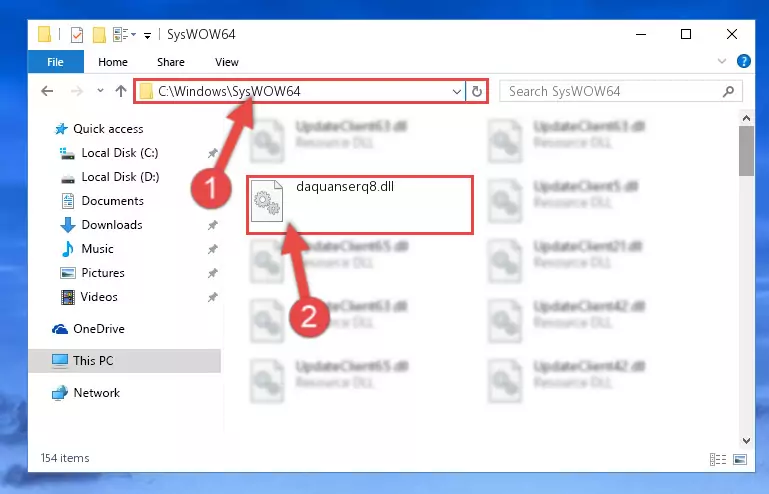The height and width of the screenshot is (494, 769).
Task: Switch to Details view in status bar
Action: coord(718,459)
